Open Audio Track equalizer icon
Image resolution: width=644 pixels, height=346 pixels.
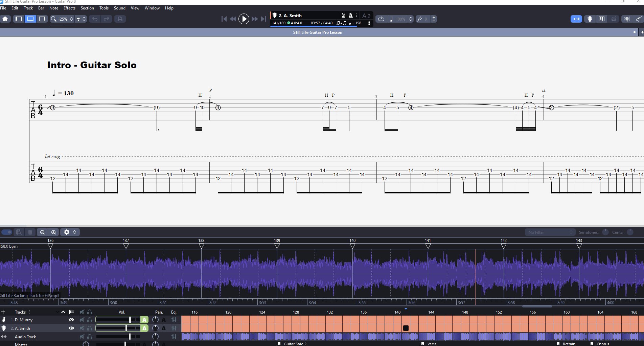pyautogui.click(x=174, y=337)
